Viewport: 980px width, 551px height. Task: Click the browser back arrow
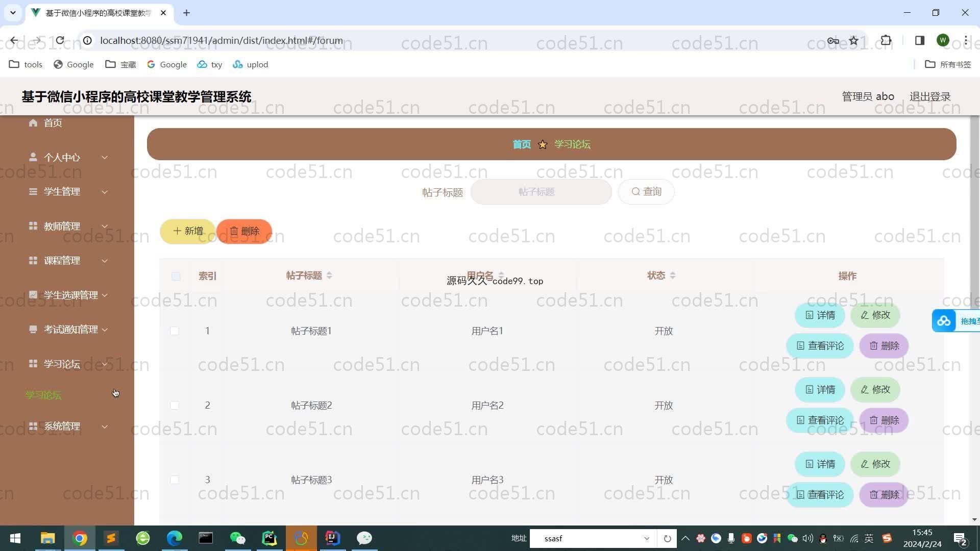pos(14,40)
